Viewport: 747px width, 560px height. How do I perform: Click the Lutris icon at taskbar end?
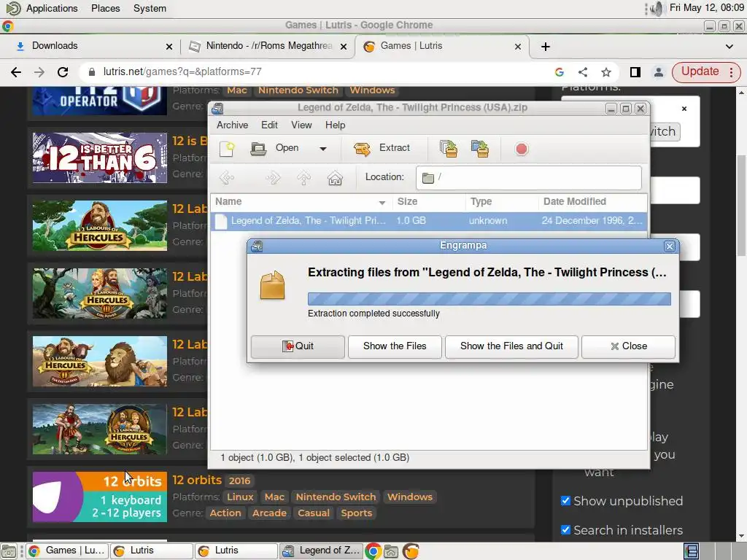coord(411,551)
